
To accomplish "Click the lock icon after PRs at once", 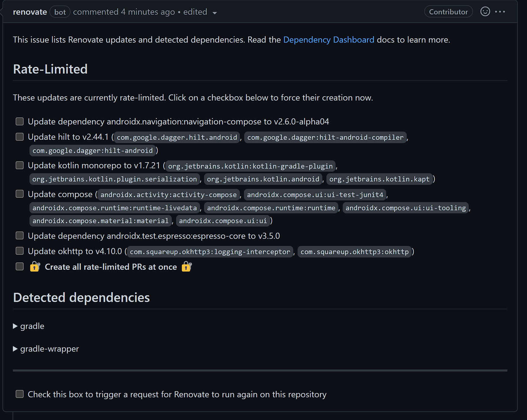I will [187, 267].
